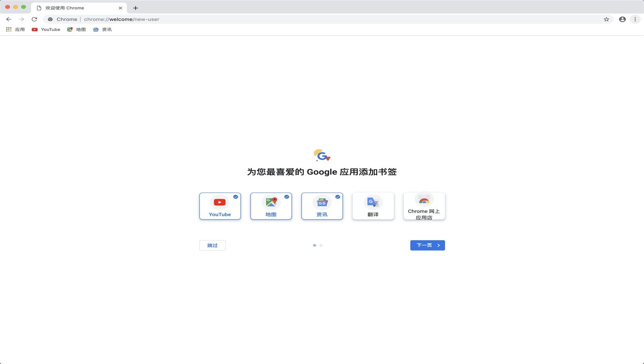This screenshot has height=364, width=644.
Task: Close the window with the red button
Action: [x=7, y=7]
